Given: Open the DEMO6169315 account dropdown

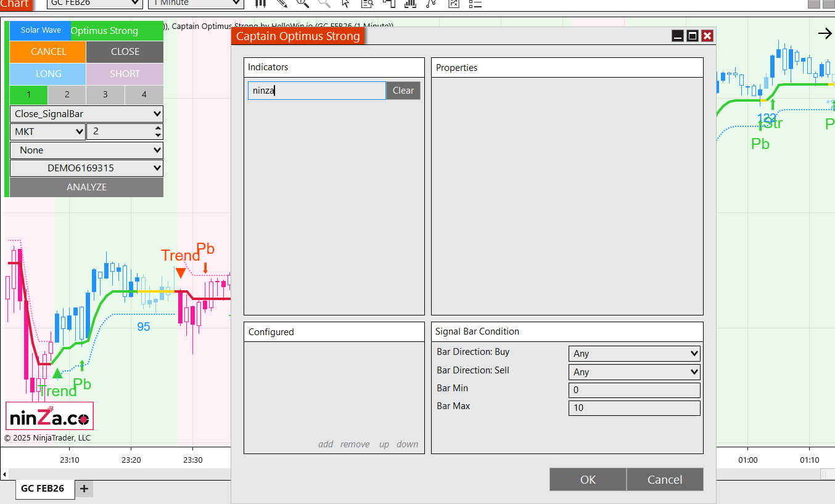Looking at the screenshot, I should tap(86, 168).
